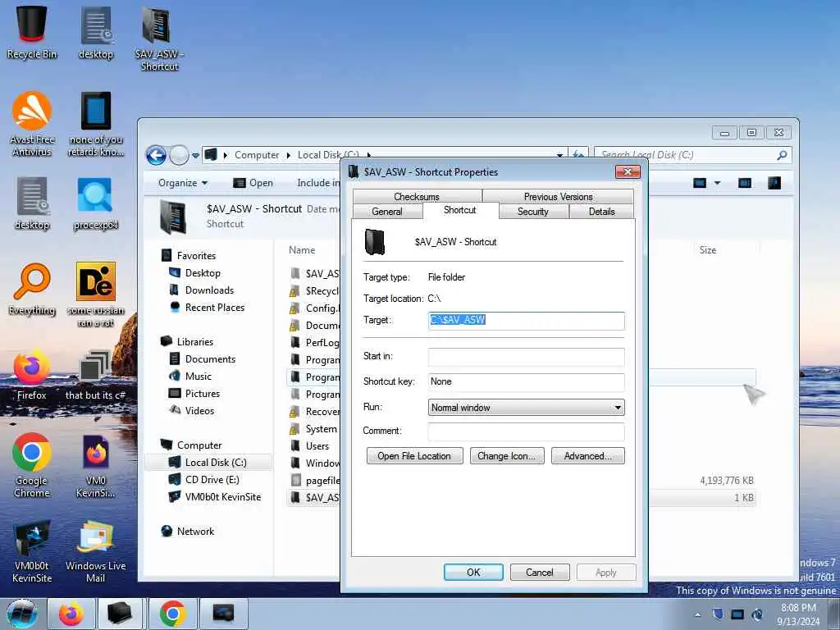Click the Advanced... button
Image resolution: width=840 pixels, height=630 pixels.
tap(587, 456)
